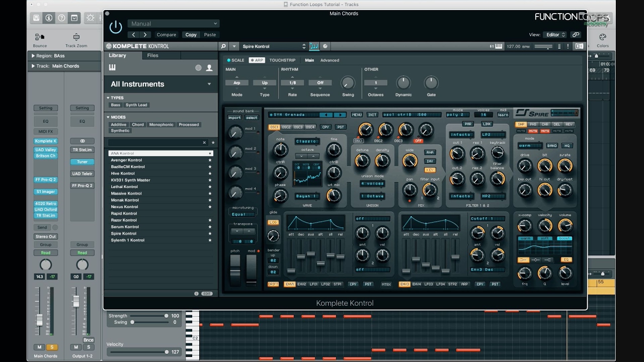Go to next preset with right arrow
The width and height of the screenshot is (644, 362).
(145, 35)
